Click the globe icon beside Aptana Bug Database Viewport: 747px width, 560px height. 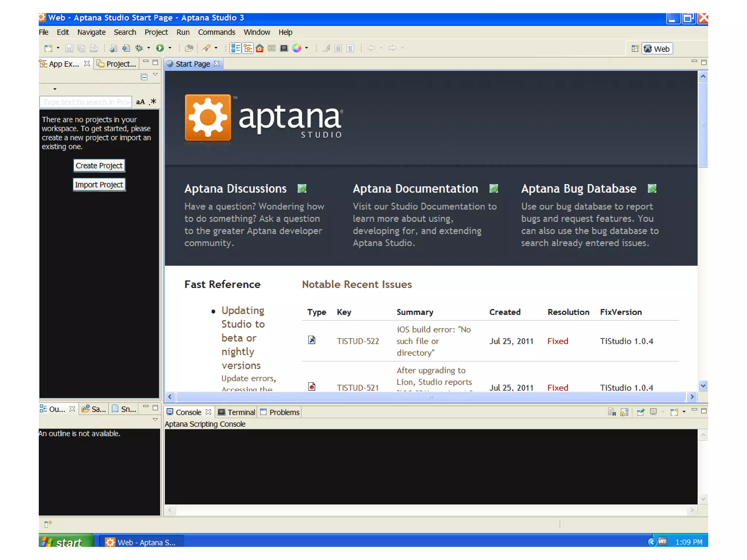(x=652, y=188)
